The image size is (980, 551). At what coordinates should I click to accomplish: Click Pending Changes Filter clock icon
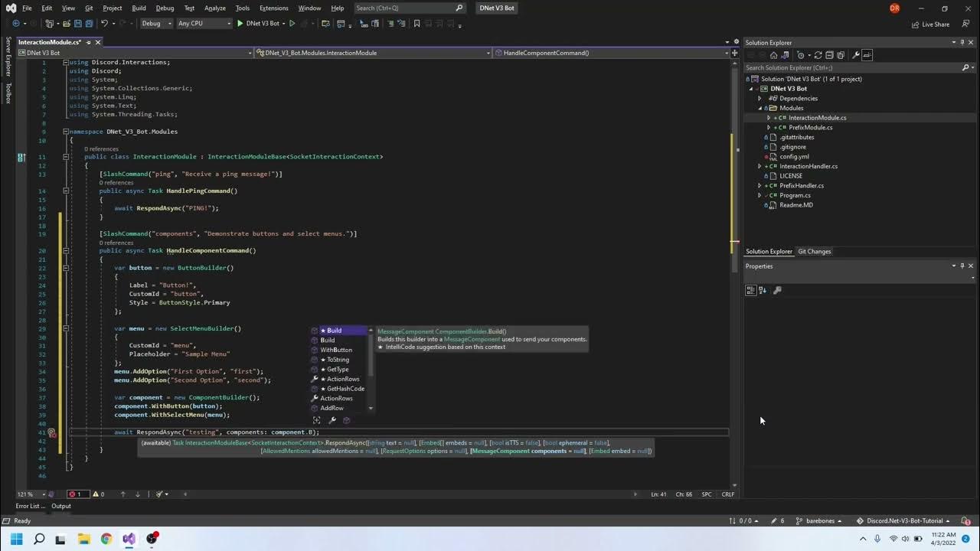pos(801,55)
